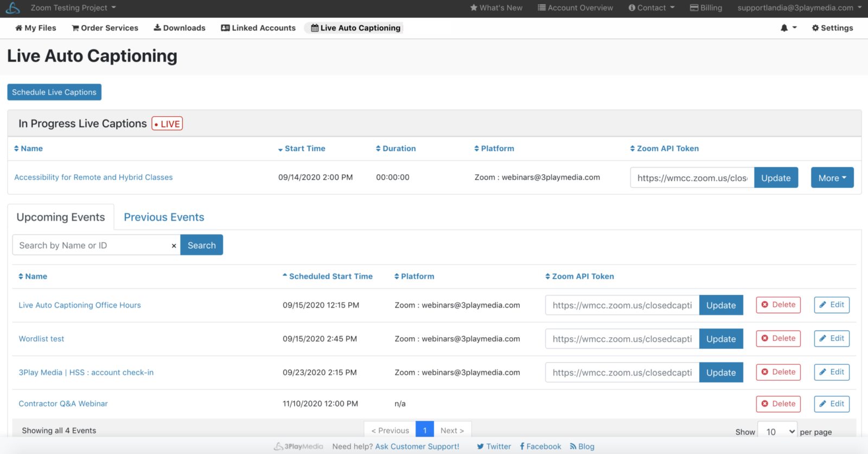This screenshot has width=868, height=454.
Task: Sort in-progress captions by Start Time
Action: point(302,148)
